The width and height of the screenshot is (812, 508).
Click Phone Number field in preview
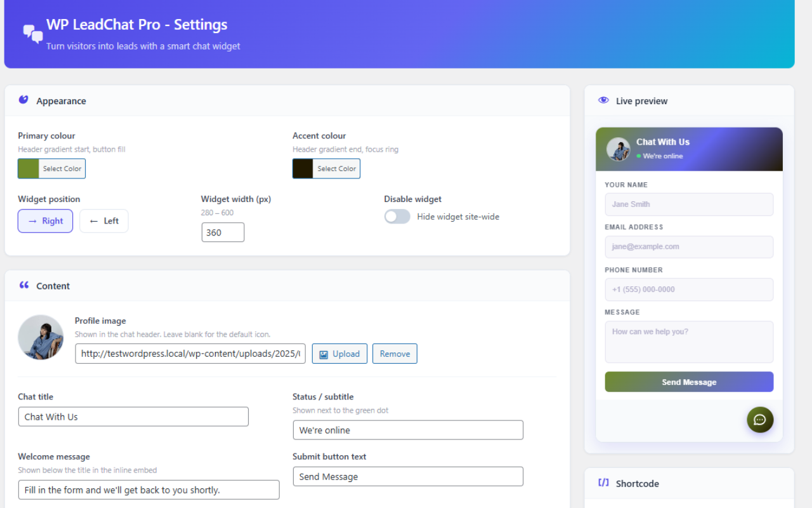pos(689,289)
